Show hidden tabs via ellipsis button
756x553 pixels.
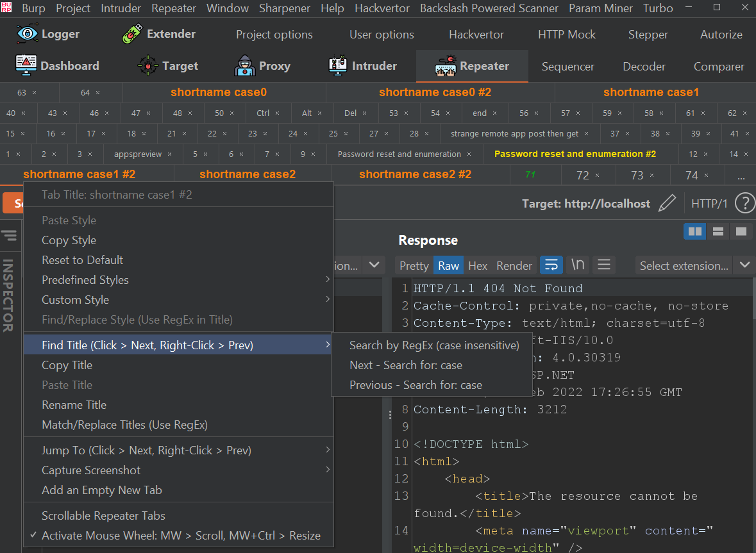pos(741,176)
